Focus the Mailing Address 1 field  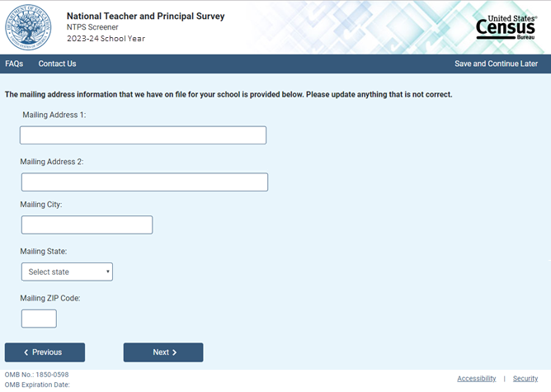click(143, 135)
